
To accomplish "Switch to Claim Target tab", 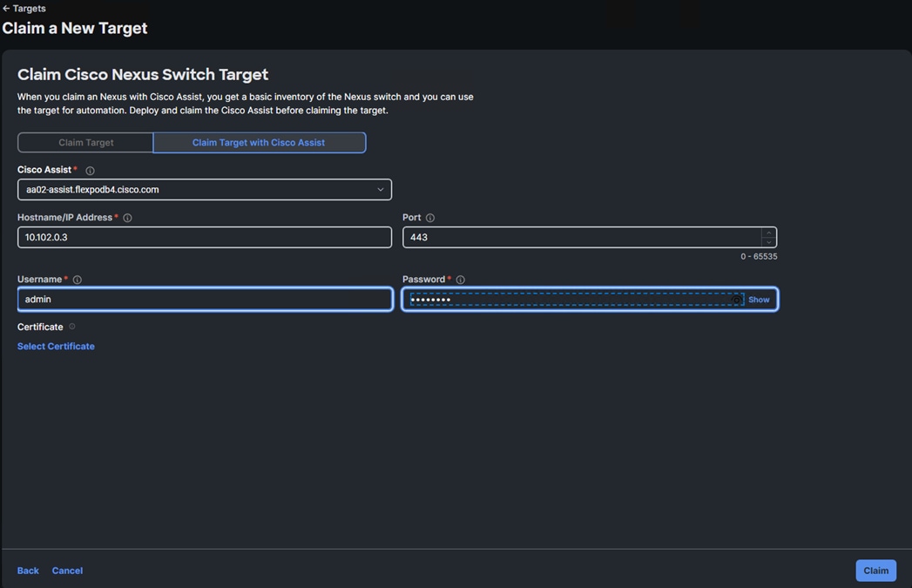I will pos(85,143).
